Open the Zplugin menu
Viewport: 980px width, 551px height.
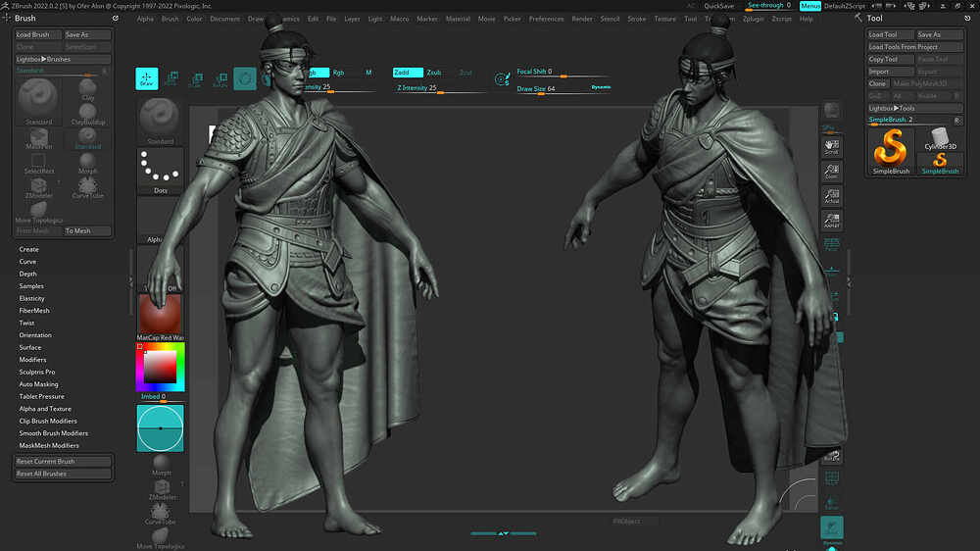click(753, 19)
